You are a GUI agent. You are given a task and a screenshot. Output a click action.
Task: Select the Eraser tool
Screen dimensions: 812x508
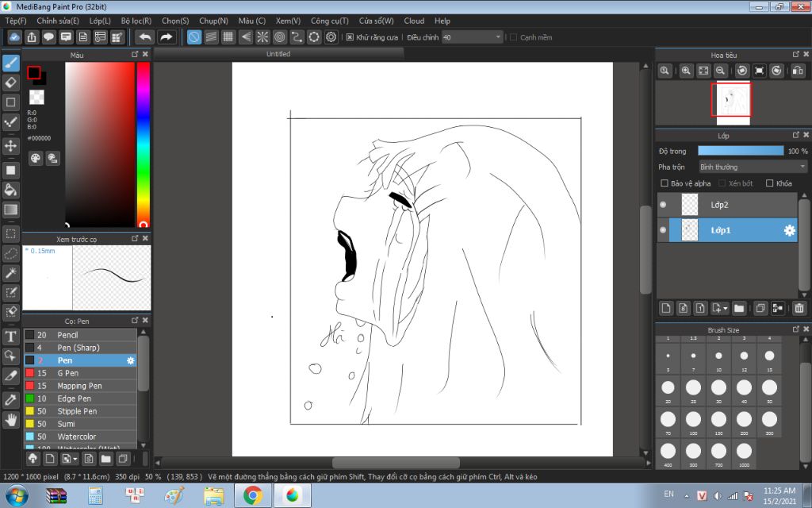[11, 83]
